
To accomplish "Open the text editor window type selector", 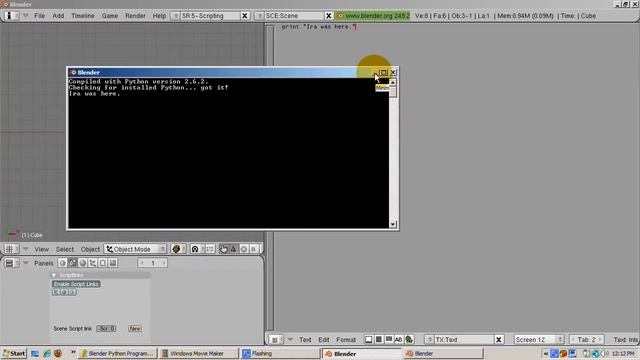I will pyautogui.click(x=276, y=339).
